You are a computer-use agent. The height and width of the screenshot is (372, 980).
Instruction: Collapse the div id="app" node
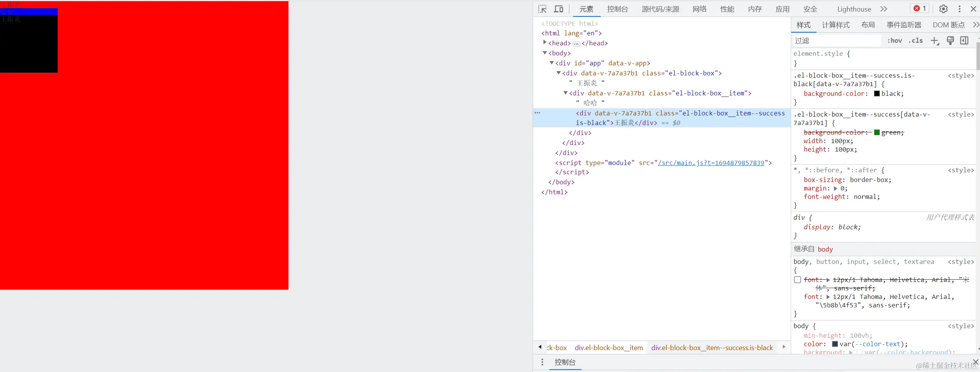tap(552, 63)
